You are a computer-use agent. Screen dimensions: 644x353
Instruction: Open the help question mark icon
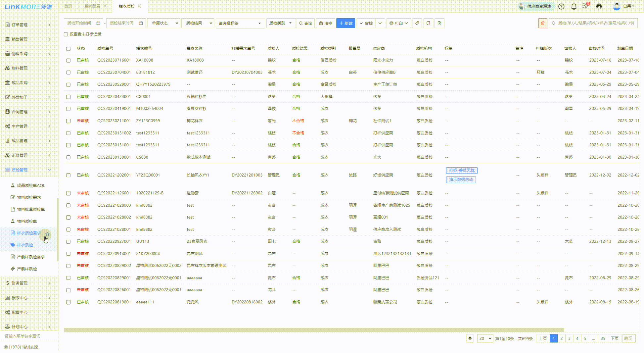point(561,6)
